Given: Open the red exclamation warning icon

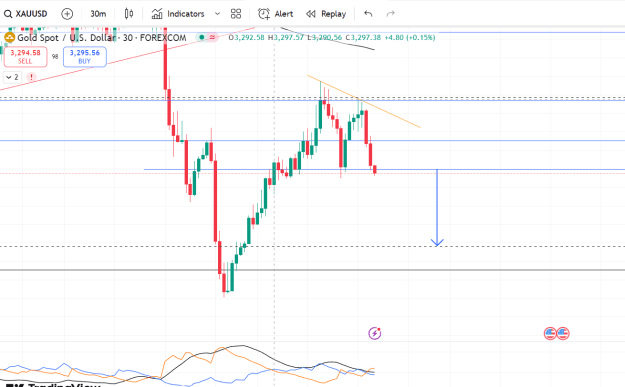Looking at the screenshot, I should click(31, 77).
